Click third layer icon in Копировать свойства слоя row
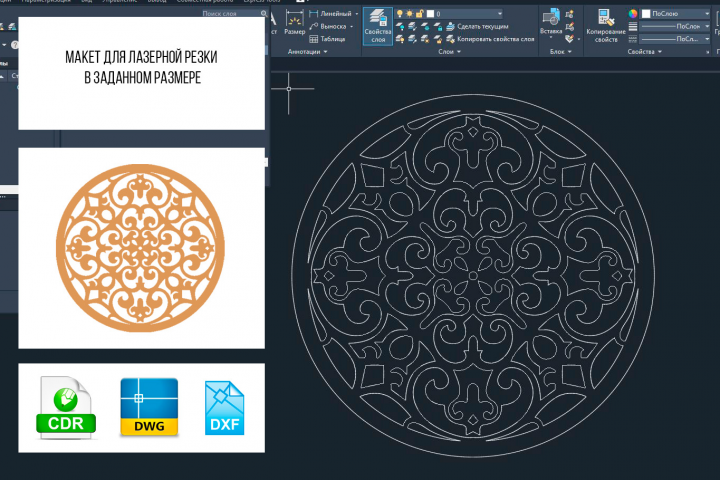This screenshot has width=720, height=480. click(425, 39)
